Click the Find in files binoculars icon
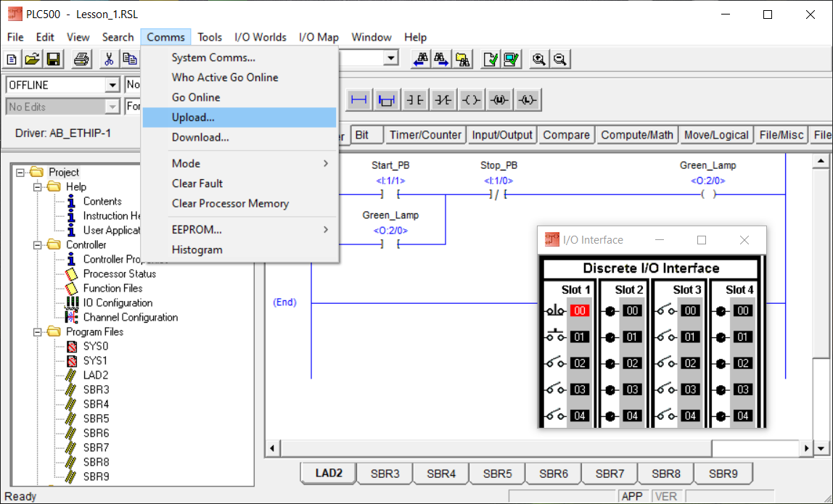Image resolution: width=833 pixels, height=504 pixels. point(463,59)
